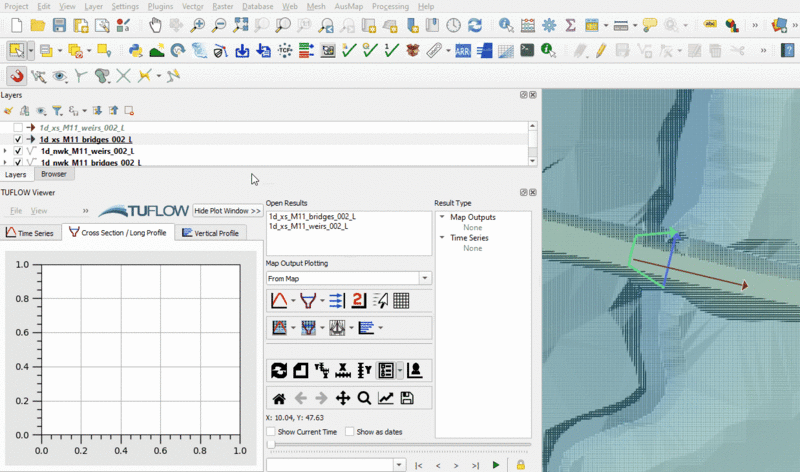Viewport: 800px width, 472px height.
Task: Click the Save Project icon
Action: 60,24
